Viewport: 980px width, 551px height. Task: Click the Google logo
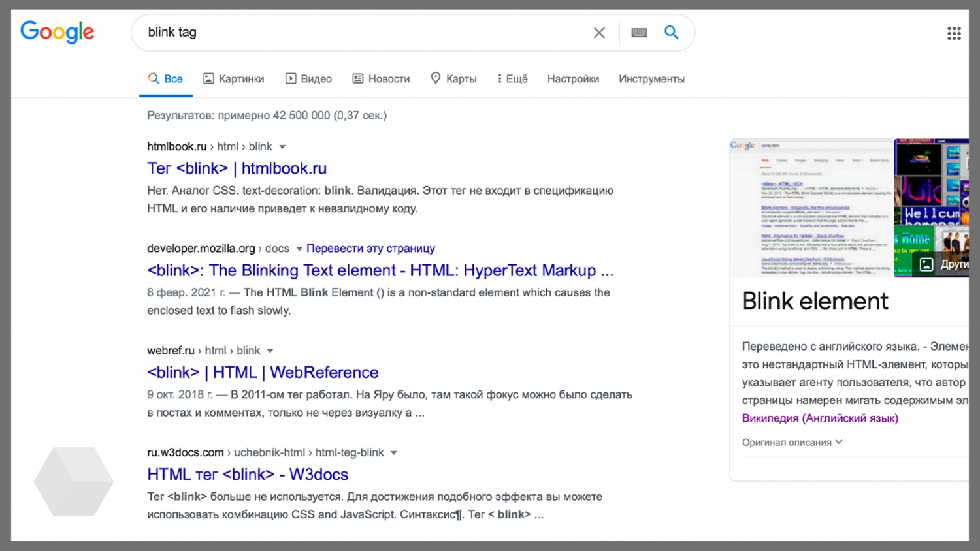(57, 32)
